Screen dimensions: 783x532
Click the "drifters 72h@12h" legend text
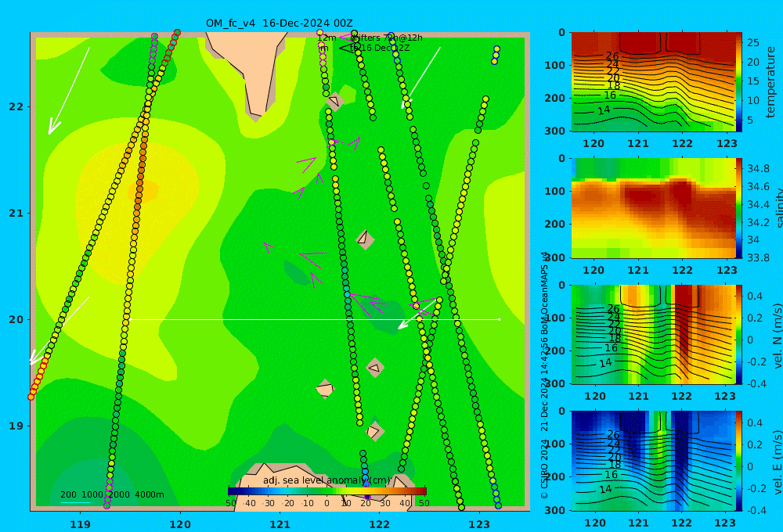pos(387,38)
